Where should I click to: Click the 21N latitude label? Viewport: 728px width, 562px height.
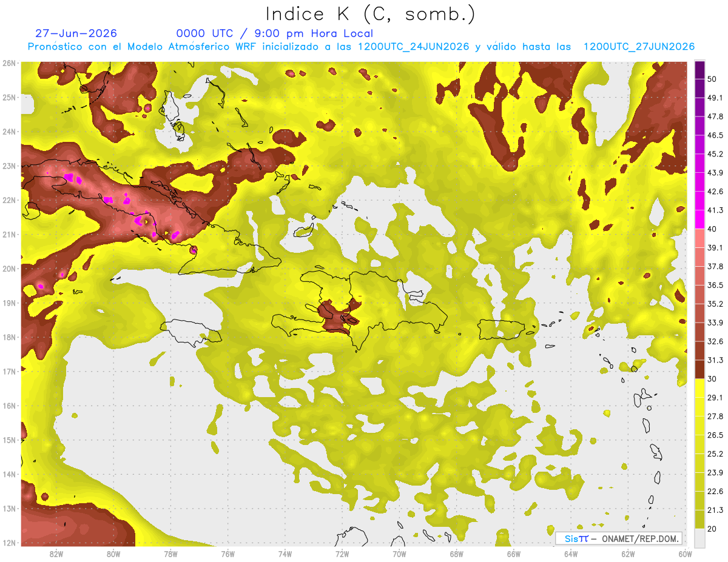(x=9, y=235)
